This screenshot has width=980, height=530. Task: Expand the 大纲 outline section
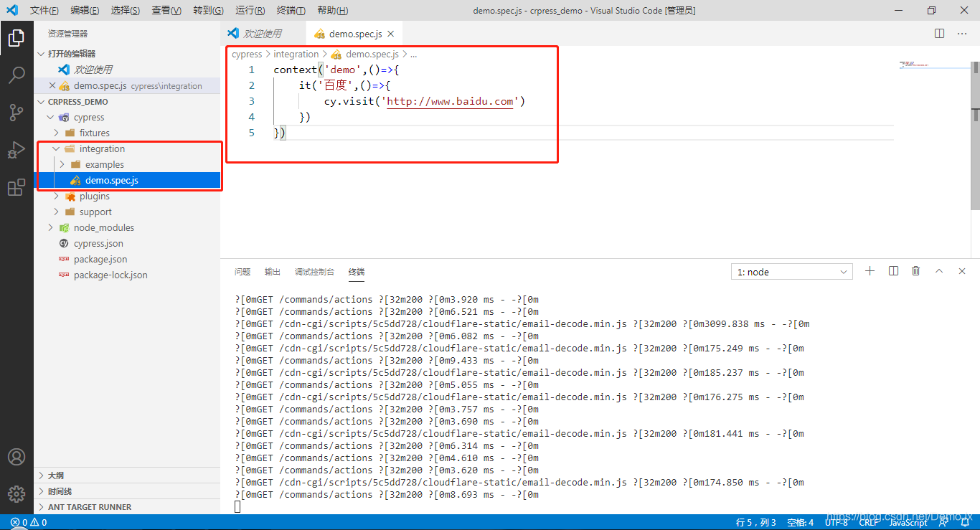click(x=42, y=475)
